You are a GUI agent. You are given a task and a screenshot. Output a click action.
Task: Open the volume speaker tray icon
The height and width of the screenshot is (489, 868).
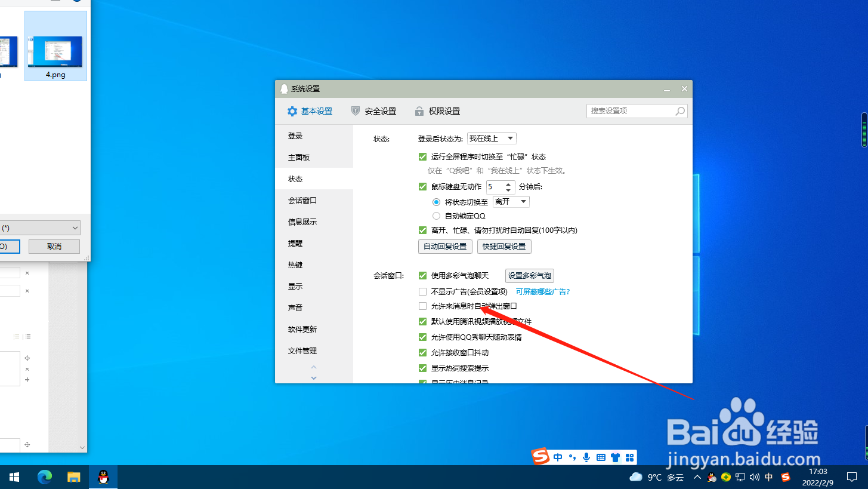pos(755,478)
